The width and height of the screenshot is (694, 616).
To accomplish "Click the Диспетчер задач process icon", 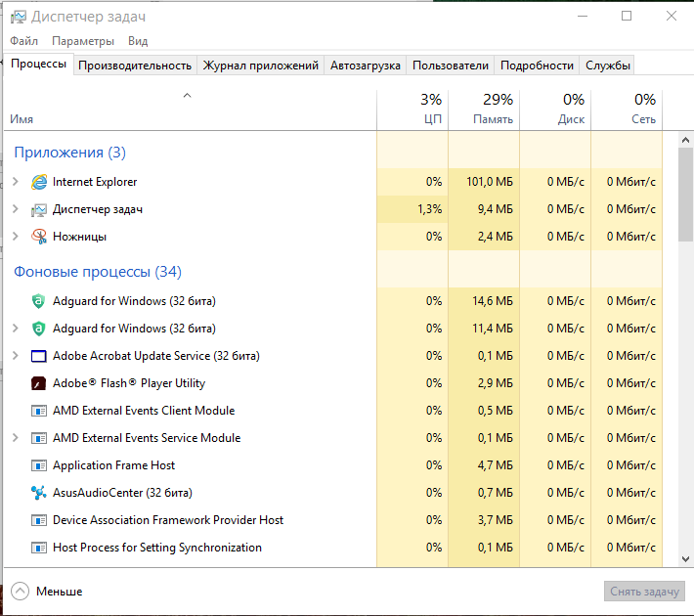I will pos(39,209).
